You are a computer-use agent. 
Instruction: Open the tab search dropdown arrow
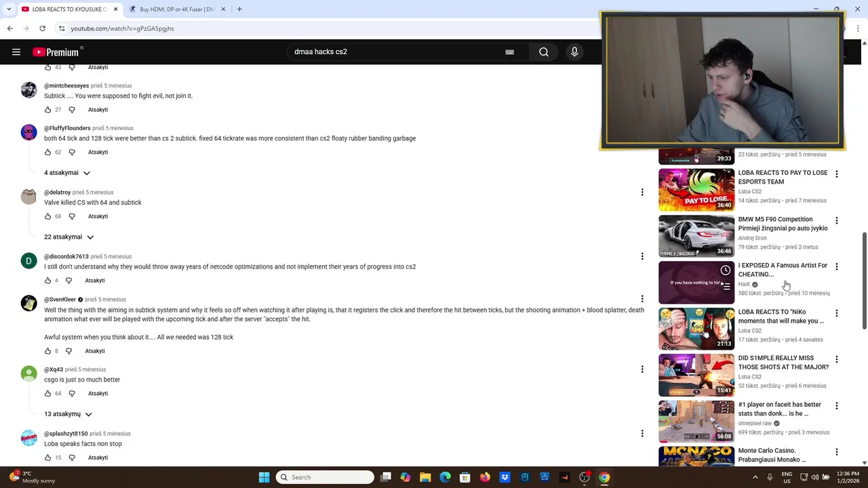click(x=8, y=9)
